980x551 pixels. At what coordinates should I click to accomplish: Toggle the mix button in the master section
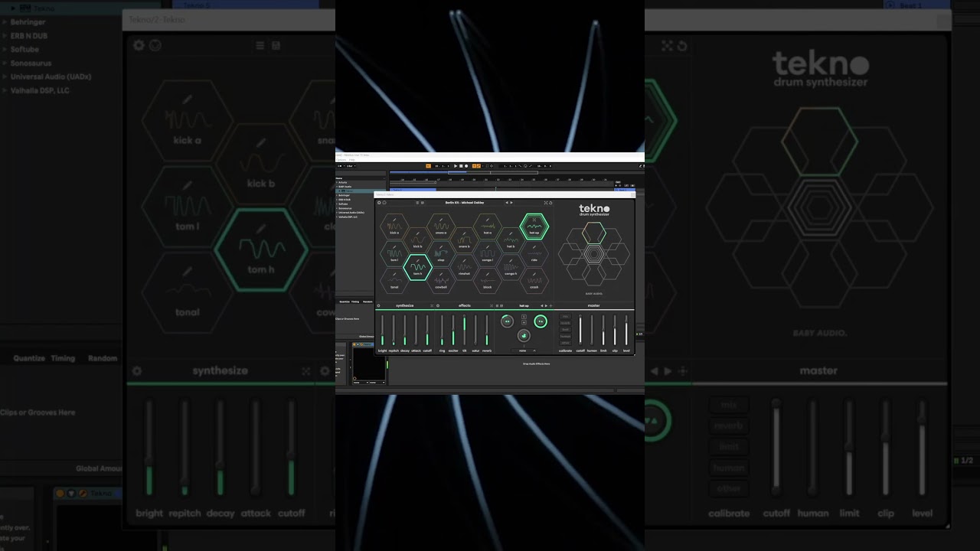coord(566,316)
